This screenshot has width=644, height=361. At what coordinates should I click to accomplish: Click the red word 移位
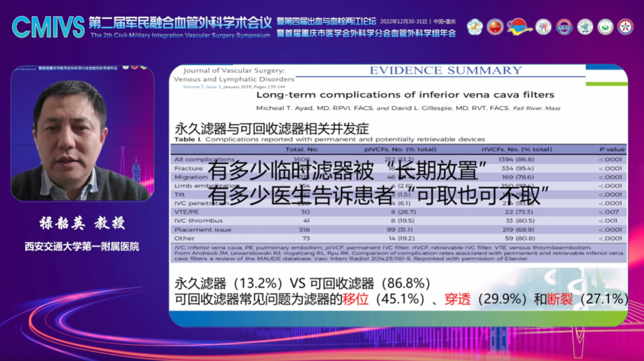[355, 299]
